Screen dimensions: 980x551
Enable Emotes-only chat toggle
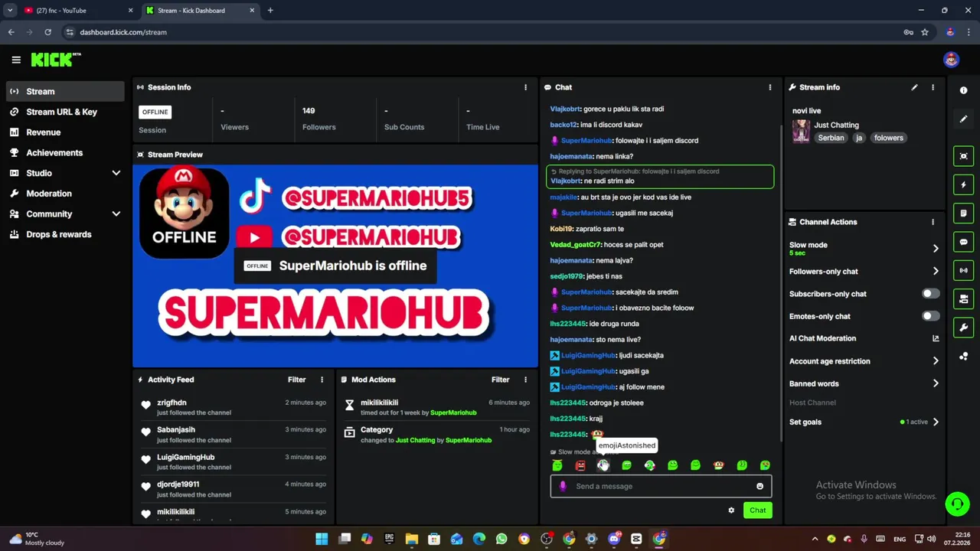(930, 316)
